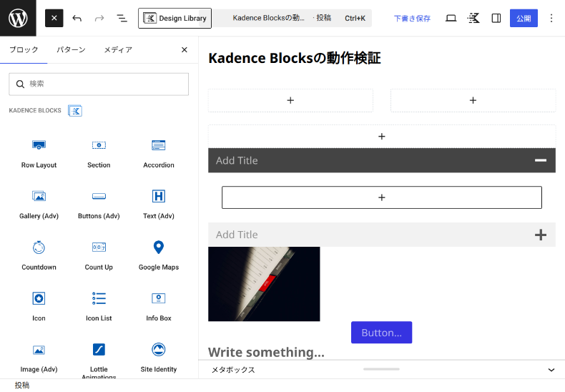Open the options three-dot menu
565x392 pixels.
pos(551,18)
